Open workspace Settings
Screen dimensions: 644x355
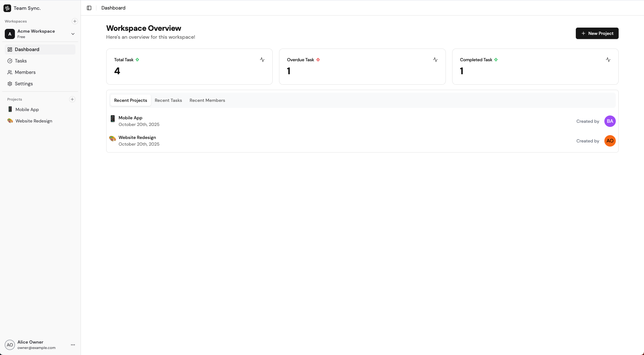tap(24, 84)
